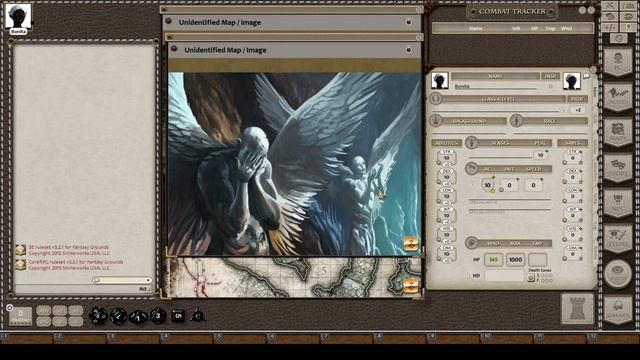Click the F1 hotkey slot
Screen dimensions: 640x360
[x=27, y=338]
